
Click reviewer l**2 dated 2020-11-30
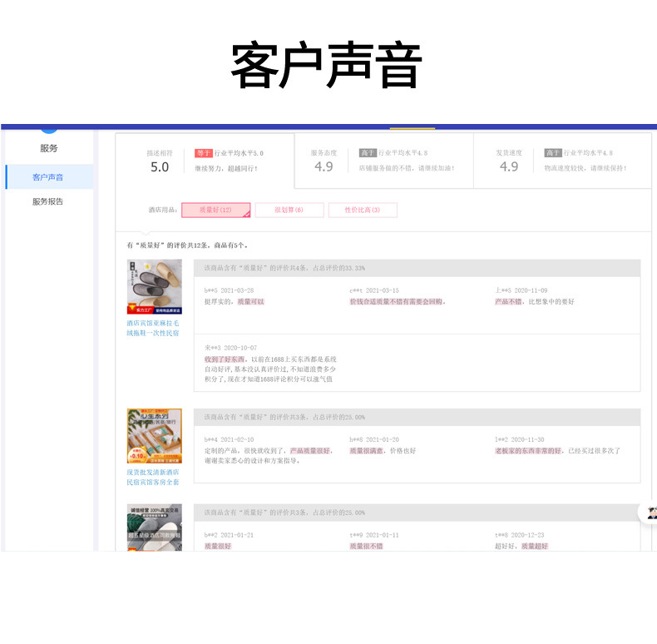(520, 440)
